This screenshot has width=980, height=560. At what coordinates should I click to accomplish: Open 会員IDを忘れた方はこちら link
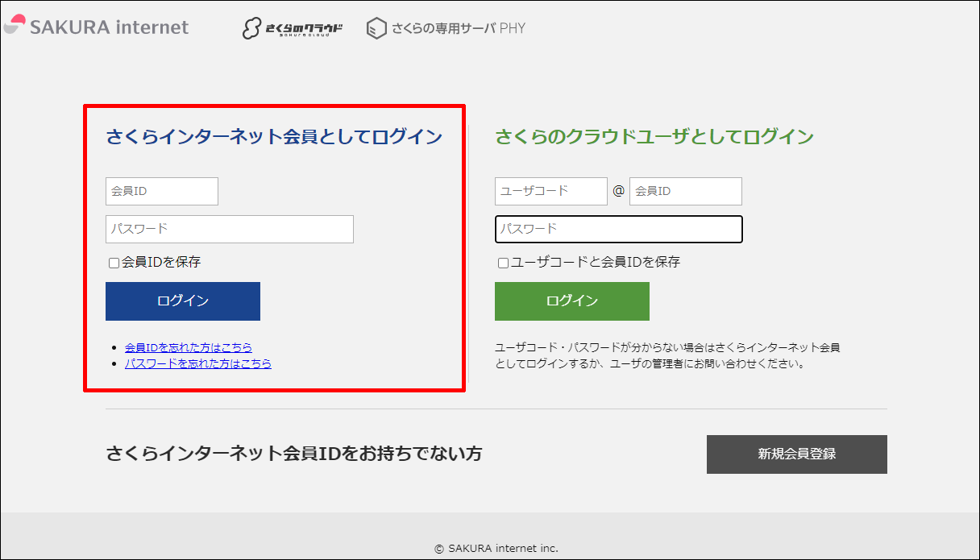[x=189, y=347]
